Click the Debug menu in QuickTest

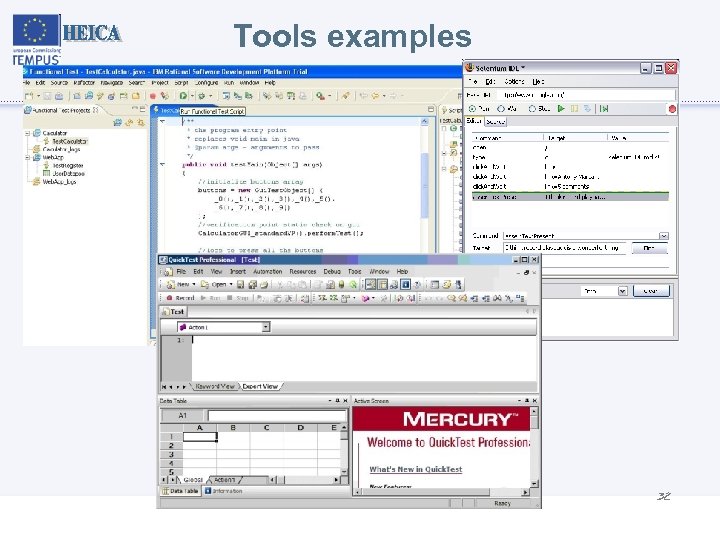tap(332, 272)
